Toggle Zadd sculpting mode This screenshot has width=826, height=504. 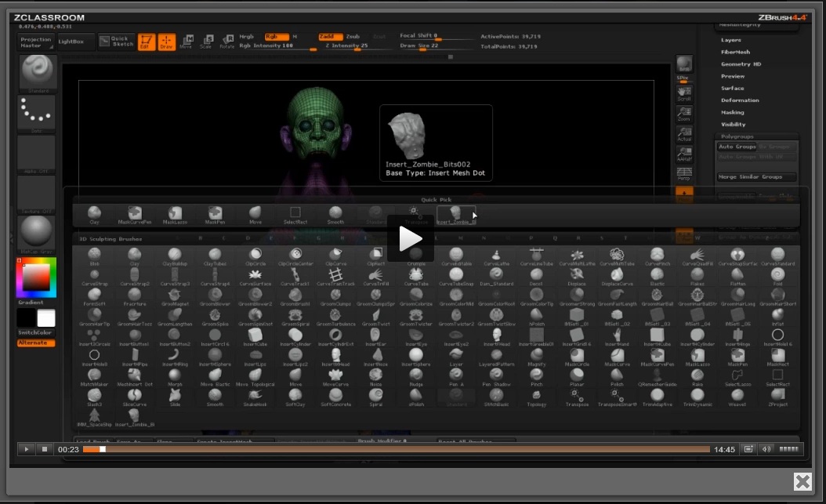330,36
